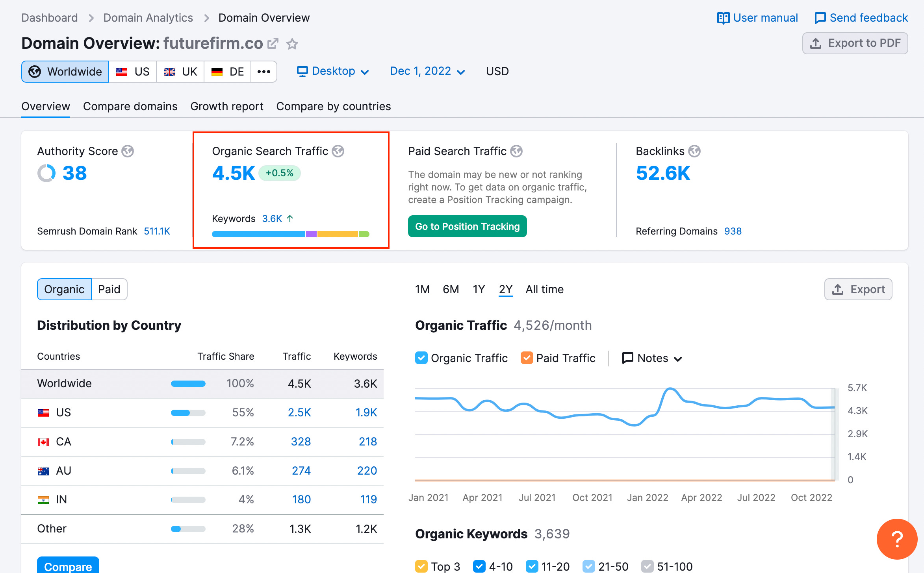Toggle the 21-50 keywords checkbox
This screenshot has width=924, height=573.
pyautogui.click(x=588, y=566)
